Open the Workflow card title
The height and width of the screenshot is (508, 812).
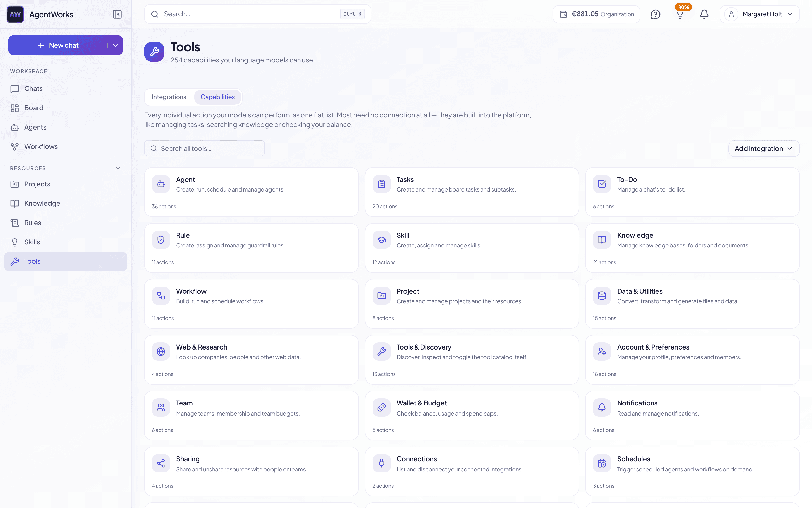[x=191, y=291]
